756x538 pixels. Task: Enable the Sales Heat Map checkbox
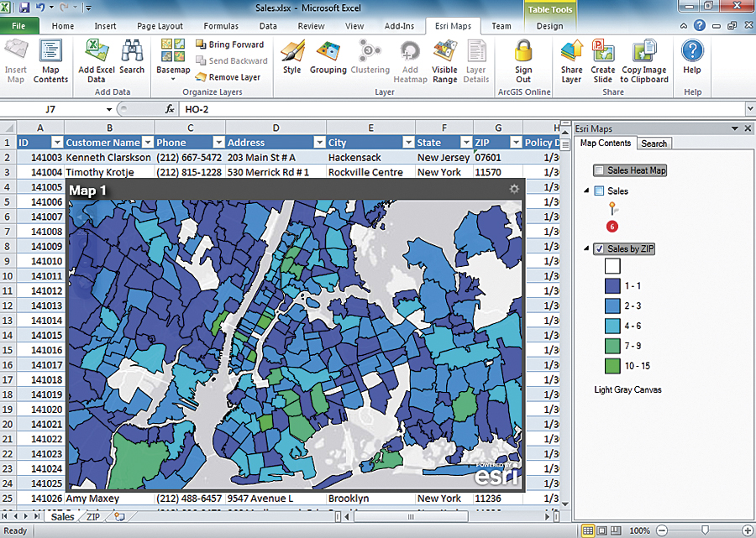tap(599, 170)
